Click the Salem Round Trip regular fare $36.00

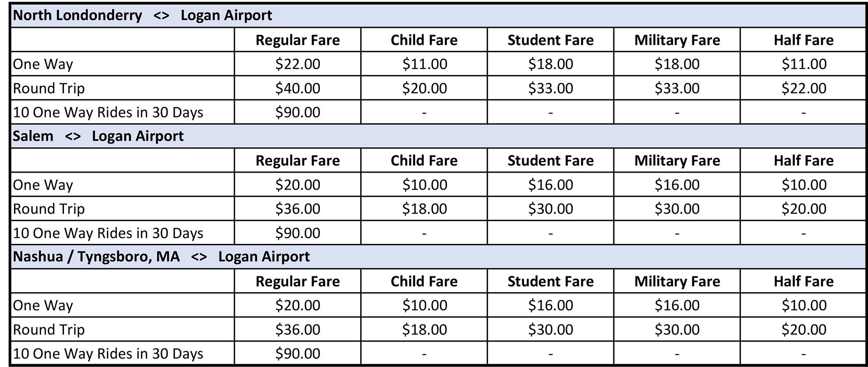298,209
